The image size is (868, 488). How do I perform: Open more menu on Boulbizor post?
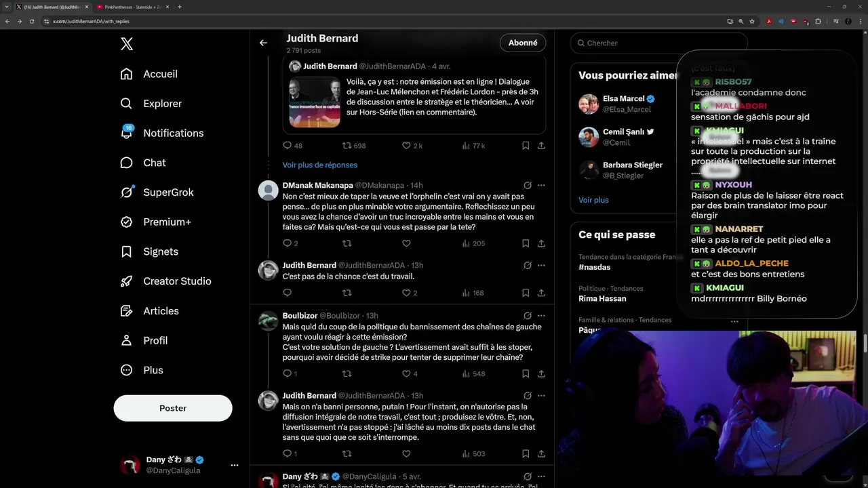(x=541, y=316)
